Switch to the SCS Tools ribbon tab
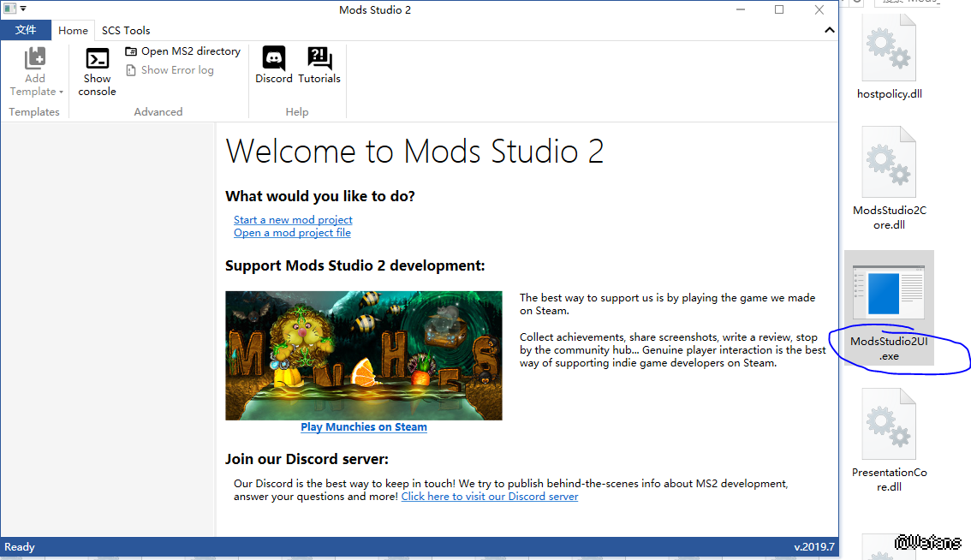 (x=126, y=30)
